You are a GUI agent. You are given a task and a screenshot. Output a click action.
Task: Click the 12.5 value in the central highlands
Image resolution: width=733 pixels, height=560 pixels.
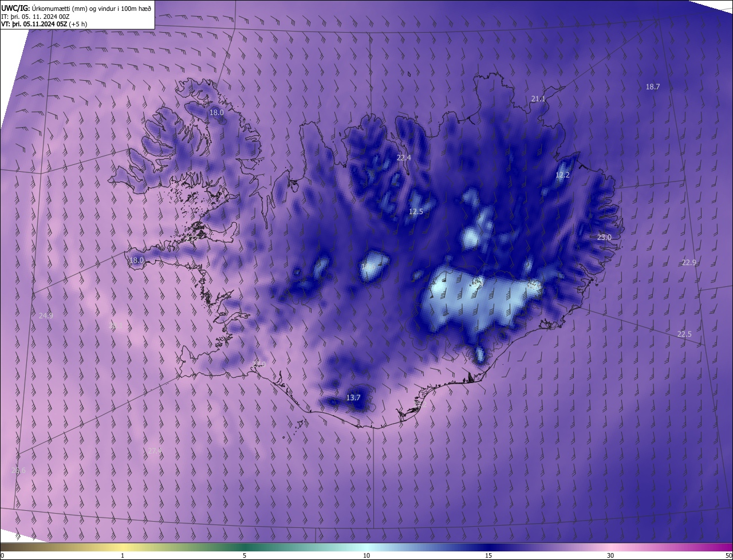pos(416,211)
